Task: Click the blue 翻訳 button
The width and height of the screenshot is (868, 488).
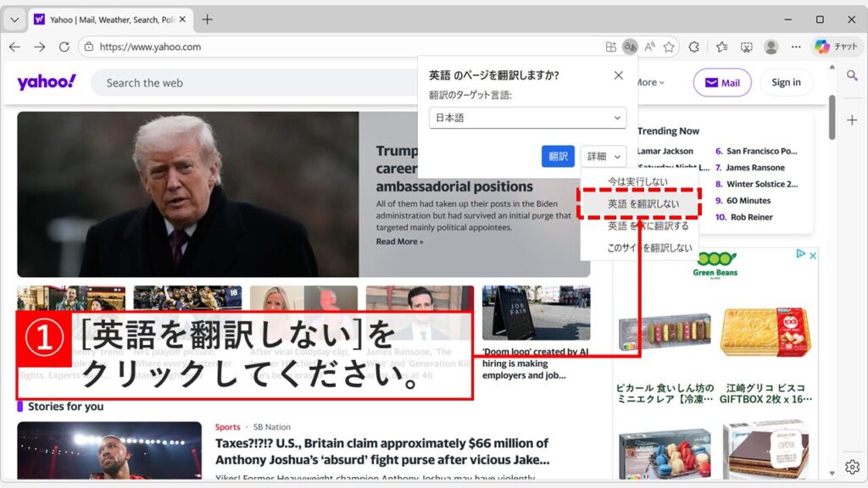Action: [558, 156]
